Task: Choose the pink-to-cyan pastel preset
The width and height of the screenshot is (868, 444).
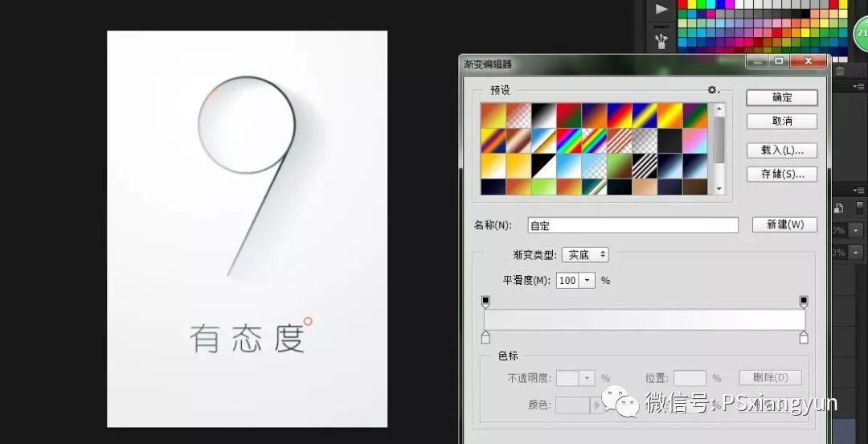Action: 695,141
